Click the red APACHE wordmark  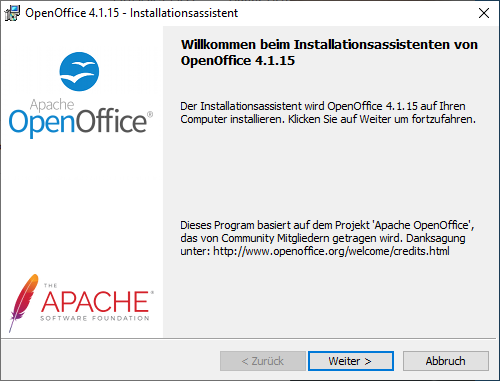(x=95, y=302)
